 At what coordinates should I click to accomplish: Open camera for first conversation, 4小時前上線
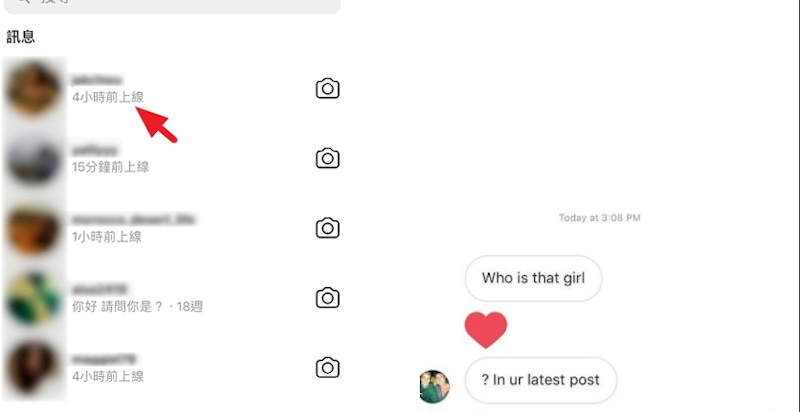(x=328, y=88)
